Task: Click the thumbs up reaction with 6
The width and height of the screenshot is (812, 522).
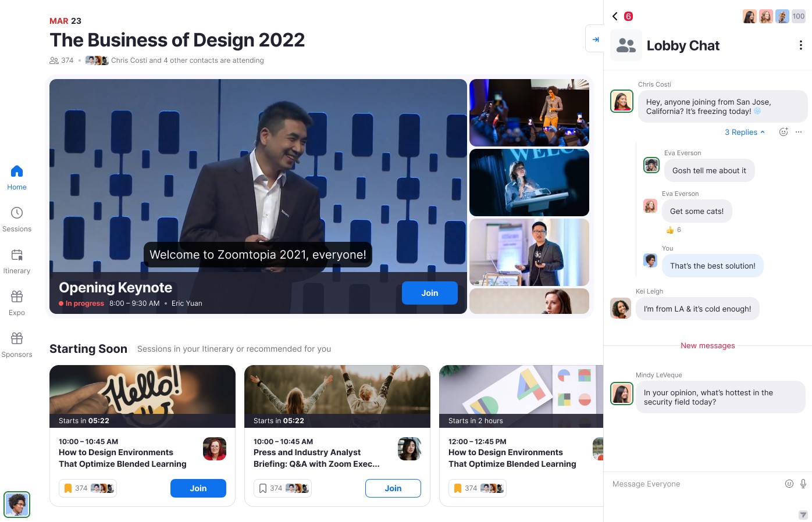Action: (x=673, y=230)
